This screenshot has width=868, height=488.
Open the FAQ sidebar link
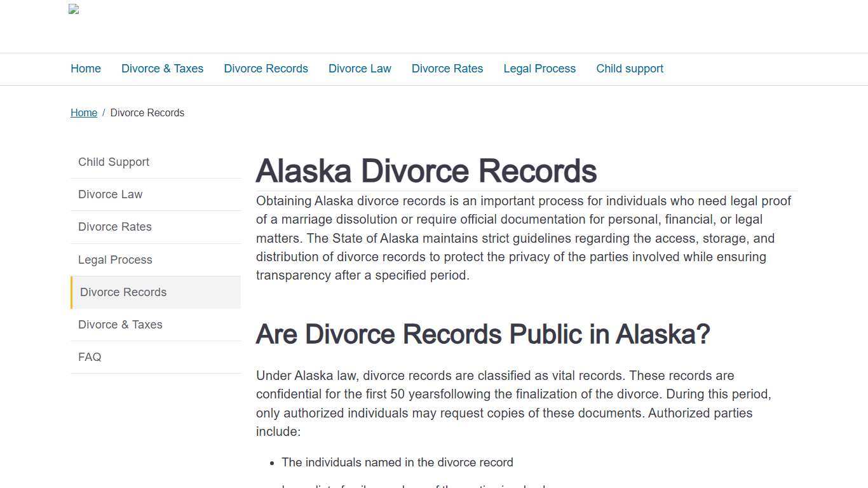(90, 357)
